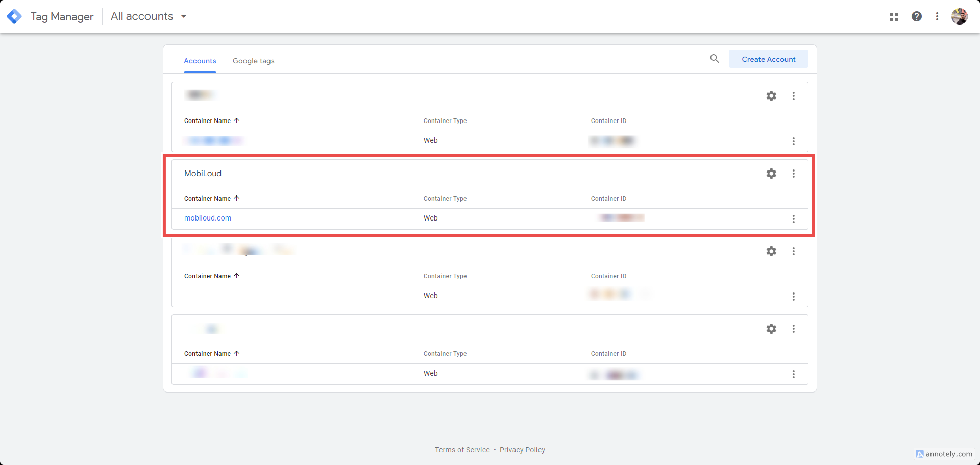
Task: Open MobiLoud account three-dot menu
Action: click(794, 174)
